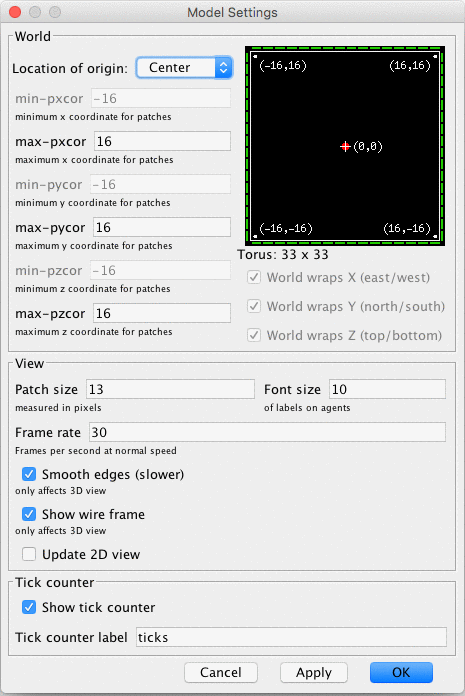465x696 pixels.
Task: Confirm settings with the OK button
Action: (401, 672)
